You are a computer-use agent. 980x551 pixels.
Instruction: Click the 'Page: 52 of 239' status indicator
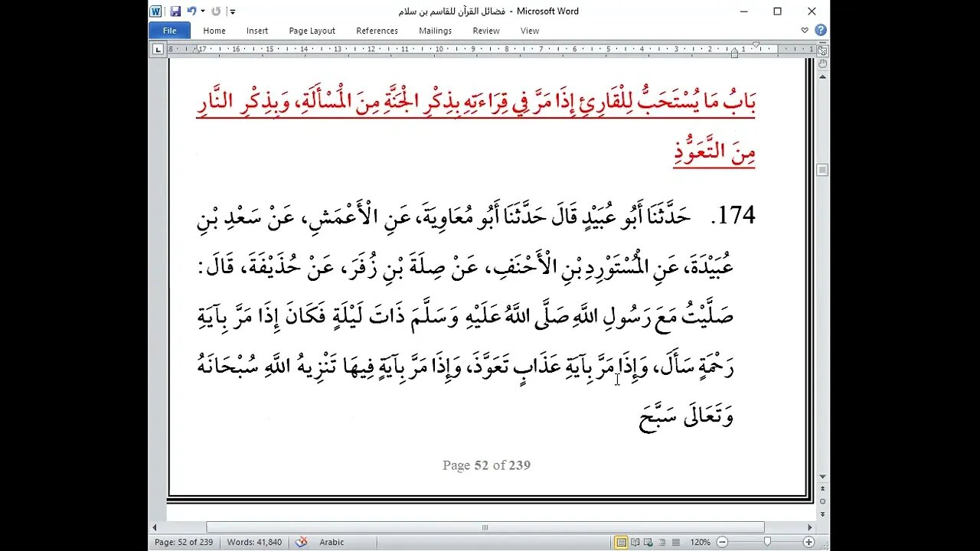tap(184, 542)
